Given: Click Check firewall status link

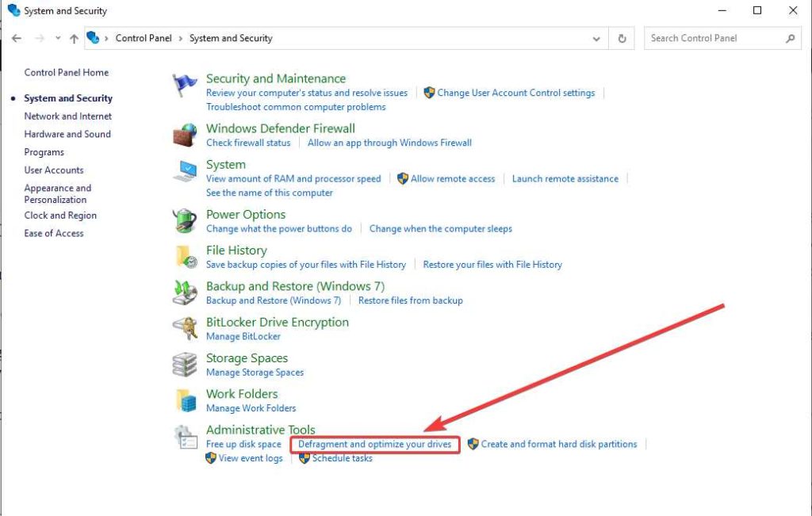Looking at the screenshot, I should [x=248, y=143].
